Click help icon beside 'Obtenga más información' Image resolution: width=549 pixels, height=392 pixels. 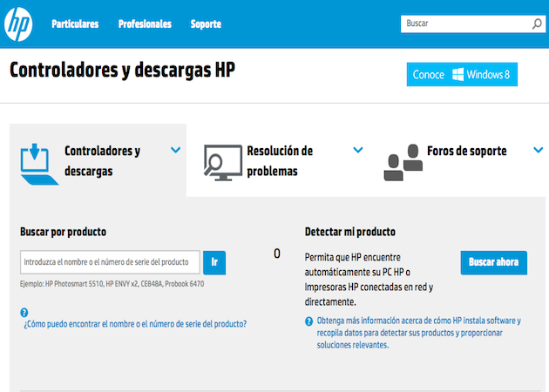308,321
